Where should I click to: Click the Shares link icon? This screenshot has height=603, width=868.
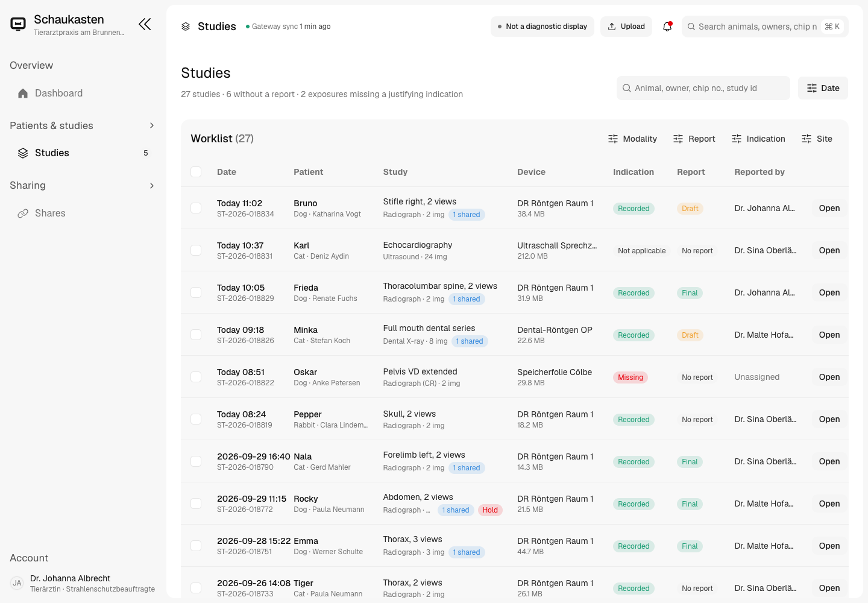click(23, 213)
